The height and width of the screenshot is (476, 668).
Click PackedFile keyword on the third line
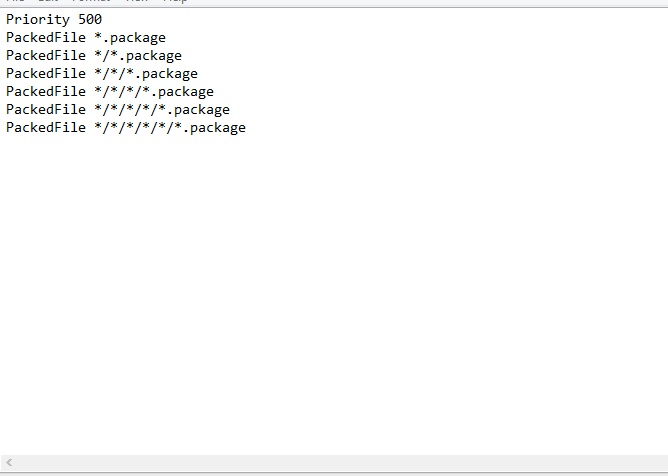(46, 55)
